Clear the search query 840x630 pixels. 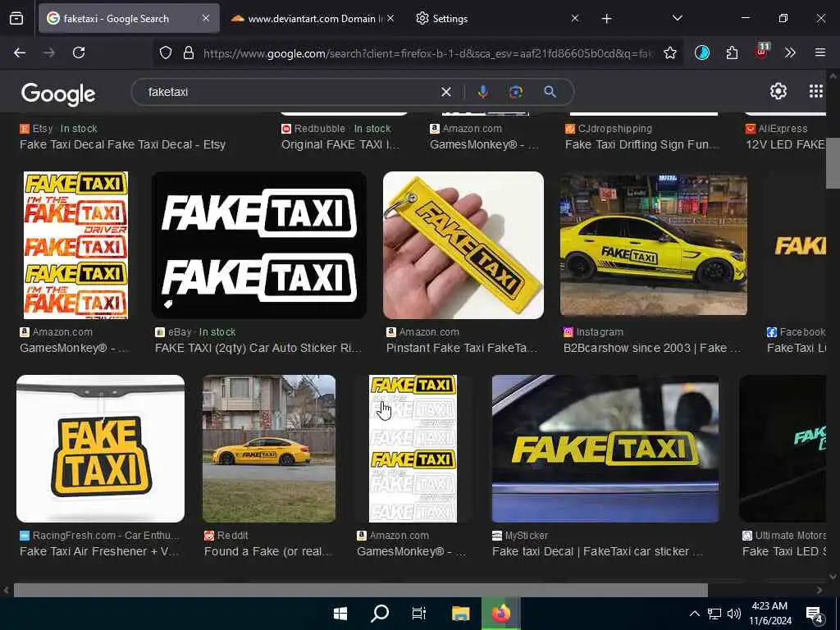point(445,92)
